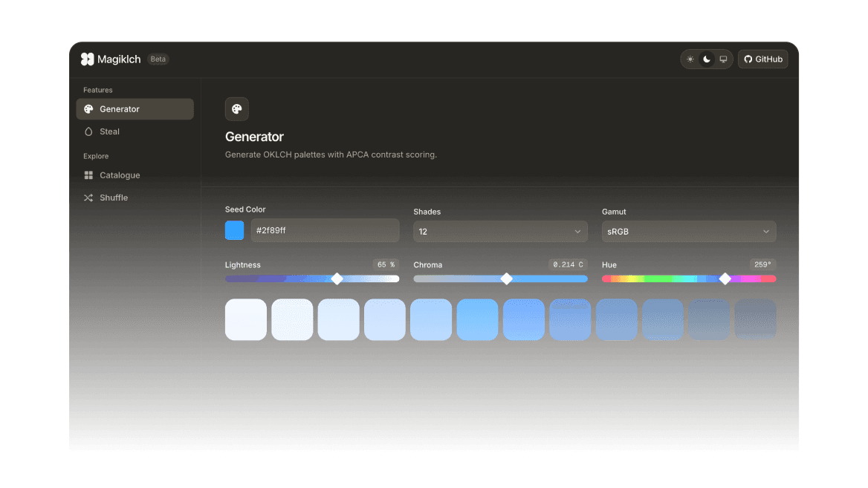
Task: Enable dark theme with the moon icon
Action: click(706, 59)
